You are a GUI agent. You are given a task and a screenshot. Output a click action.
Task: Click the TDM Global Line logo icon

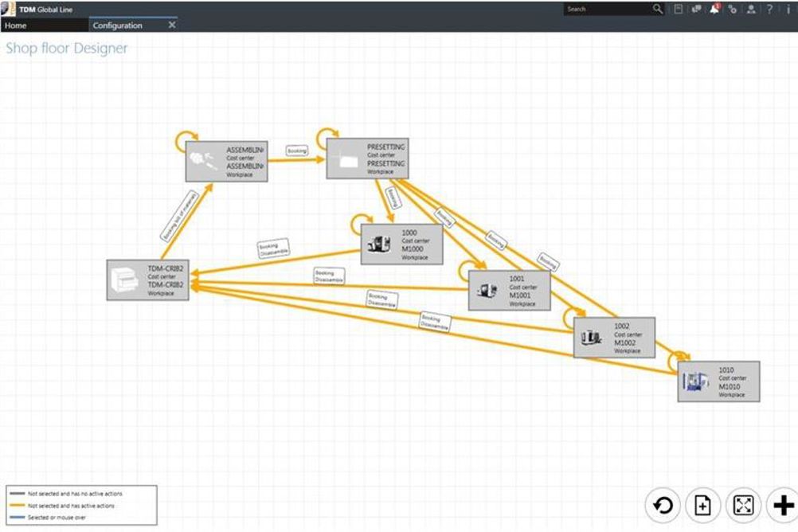pyautogui.click(x=8, y=9)
